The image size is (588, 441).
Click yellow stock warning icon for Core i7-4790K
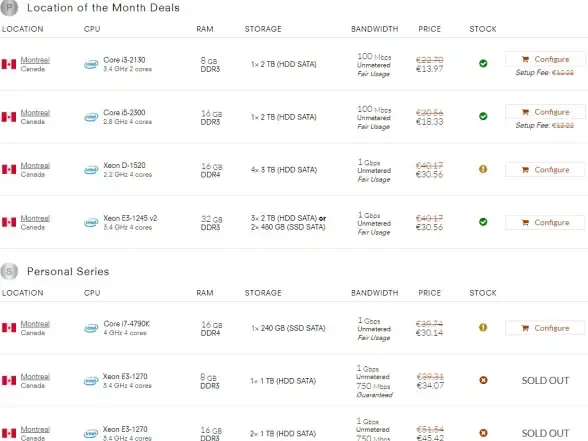point(483,327)
